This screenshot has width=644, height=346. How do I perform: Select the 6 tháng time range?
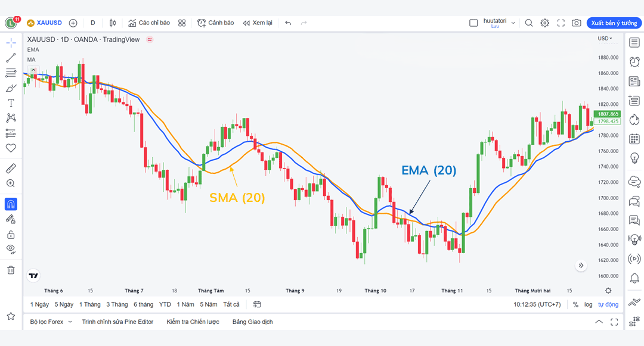point(143,304)
